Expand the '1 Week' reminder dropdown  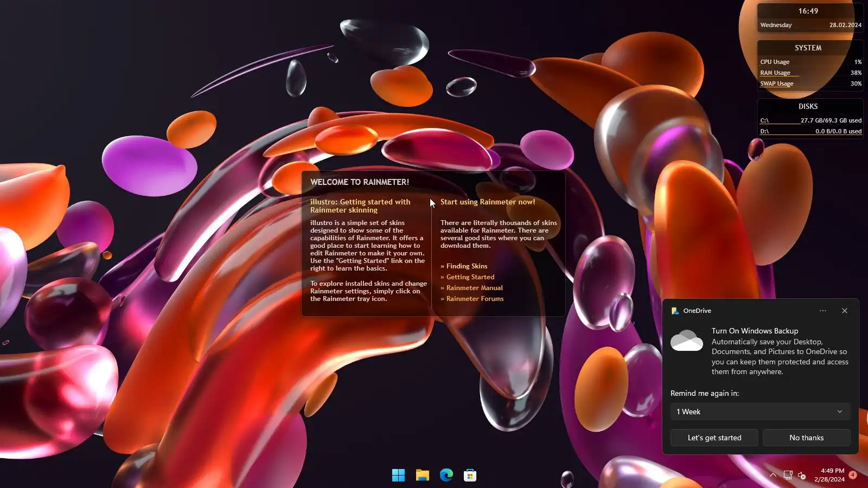click(x=760, y=412)
